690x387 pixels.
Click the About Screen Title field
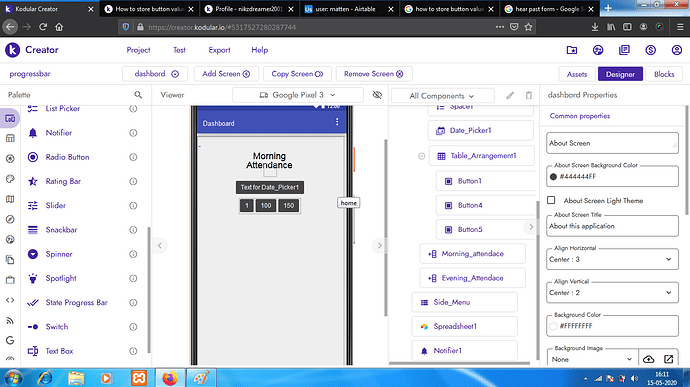612,226
